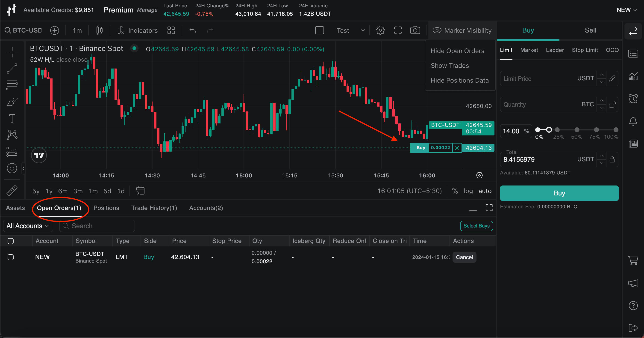The height and width of the screenshot is (338, 644).
Task: Select the crosshair cursor tool
Action: tap(12, 52)
